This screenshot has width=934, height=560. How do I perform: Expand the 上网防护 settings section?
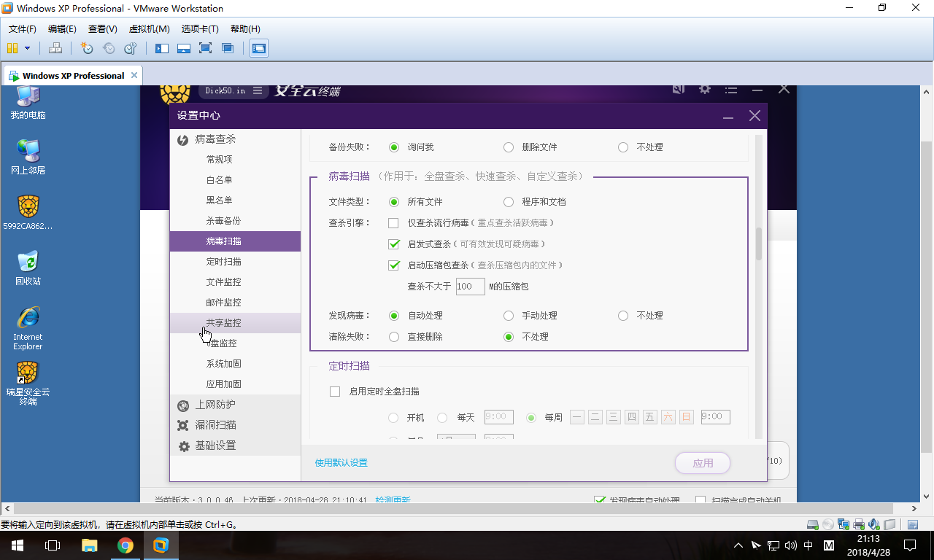click(x=215, y=405)
